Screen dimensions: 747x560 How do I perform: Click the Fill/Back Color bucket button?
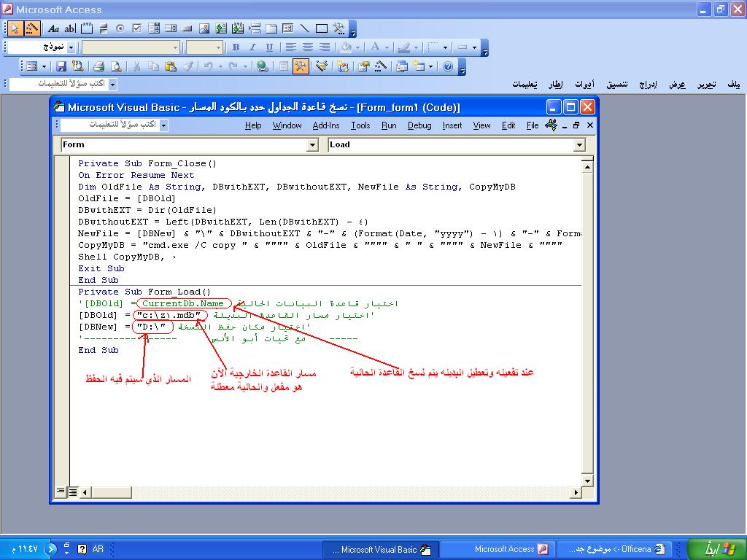coord(347,47)
